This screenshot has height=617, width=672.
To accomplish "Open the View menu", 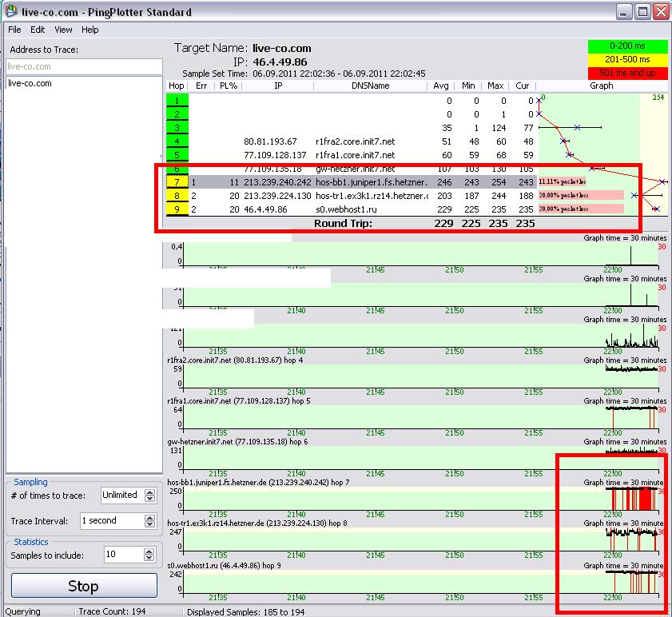I will click(63, 30).
